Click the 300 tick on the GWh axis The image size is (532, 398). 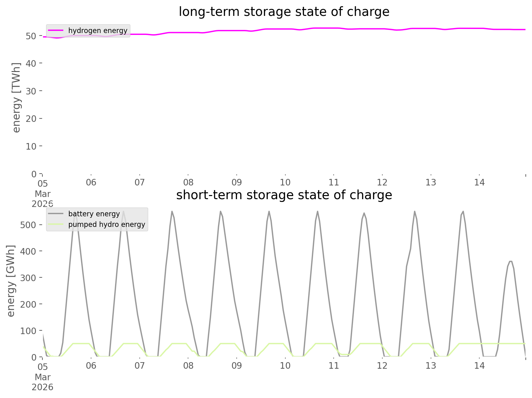(x=28, y=277)
